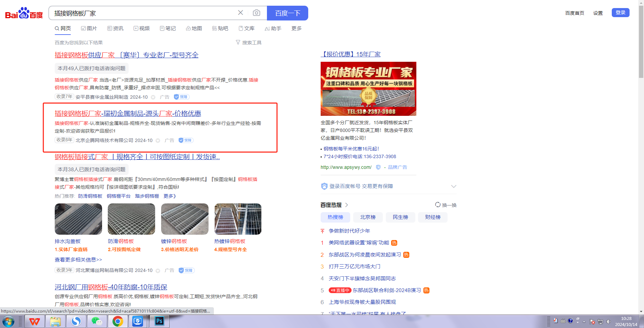Image resolution: width=644 pixels, height=328 pixels.
Task: Open the 笔记 tab
Action: pyautogui.click(x=168, y=29)
